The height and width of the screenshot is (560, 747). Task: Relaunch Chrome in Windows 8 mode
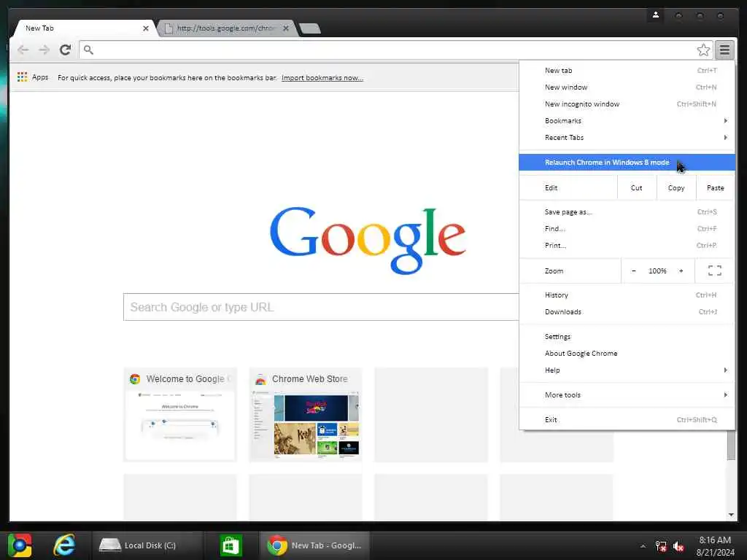627,163
